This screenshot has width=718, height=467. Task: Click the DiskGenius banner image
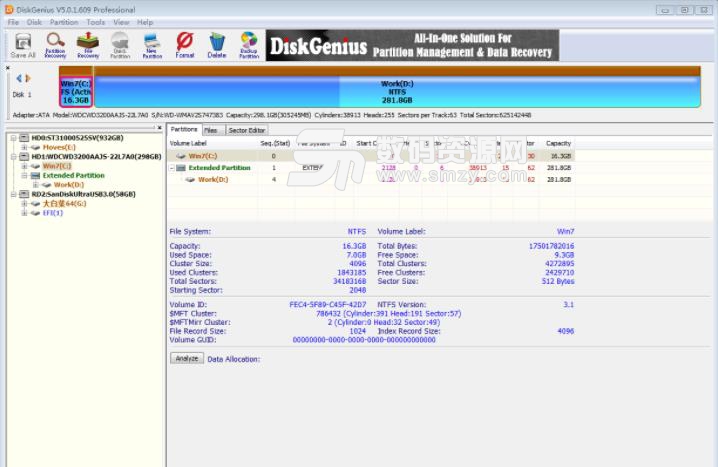coord(412,45)
